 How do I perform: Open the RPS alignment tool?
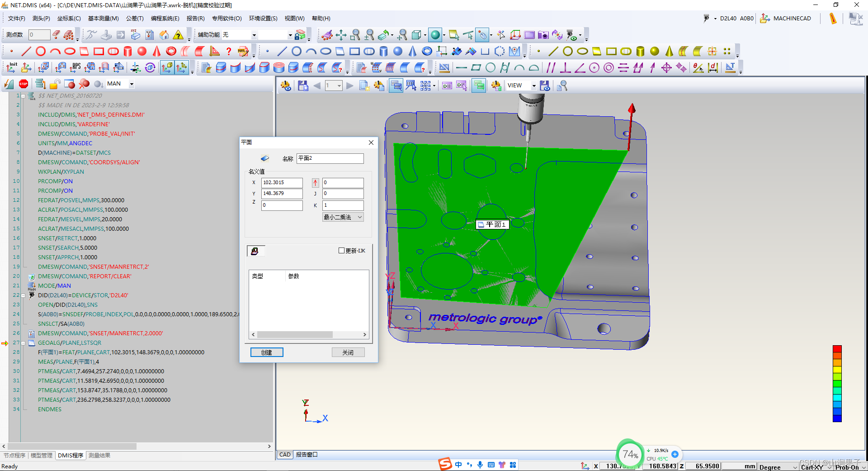click(75, 68)
